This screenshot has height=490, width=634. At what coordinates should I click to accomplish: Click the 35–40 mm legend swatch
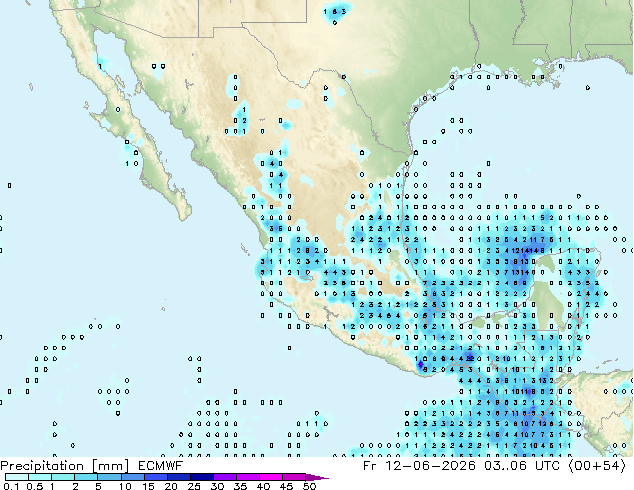click(x=248, y=477)
